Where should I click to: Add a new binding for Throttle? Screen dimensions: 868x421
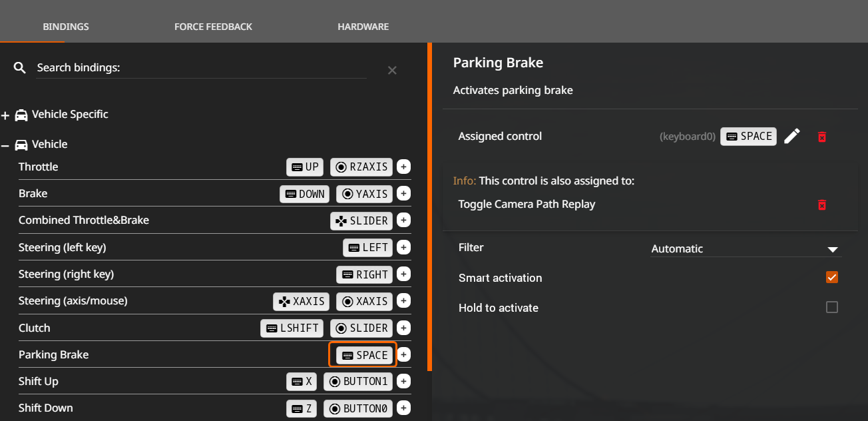coord(403,167)
